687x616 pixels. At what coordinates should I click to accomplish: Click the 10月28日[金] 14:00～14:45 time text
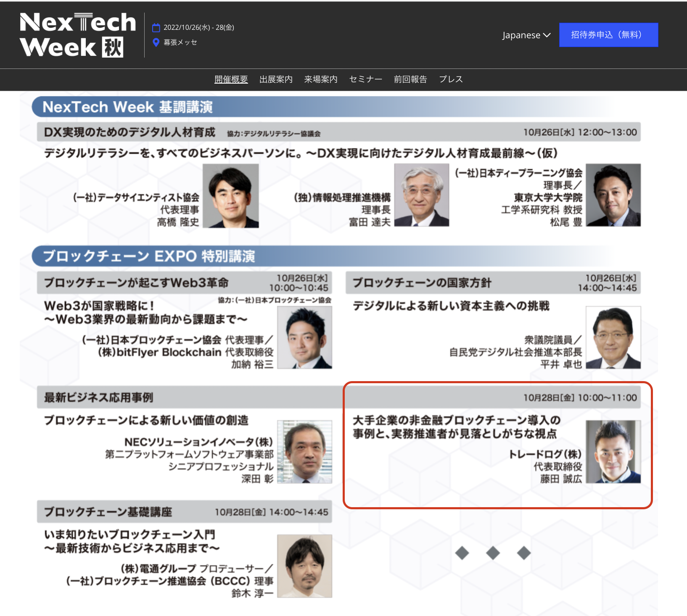click(x=272, y=512)
